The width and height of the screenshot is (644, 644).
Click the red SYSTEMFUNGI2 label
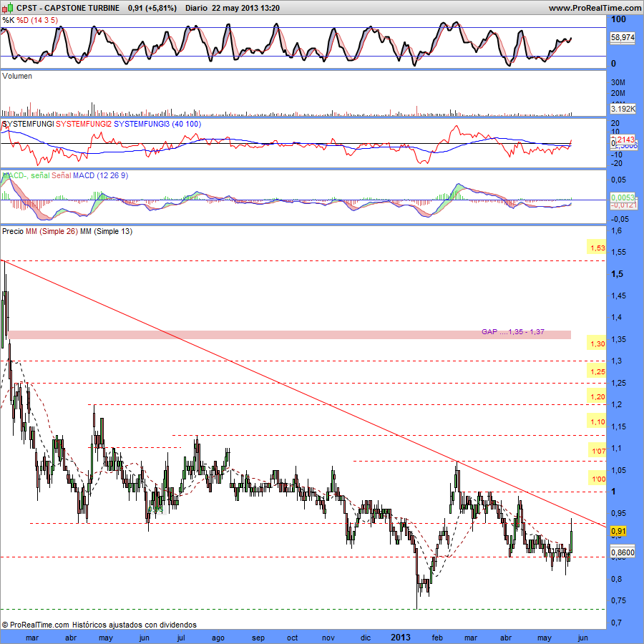coord(84,124)
